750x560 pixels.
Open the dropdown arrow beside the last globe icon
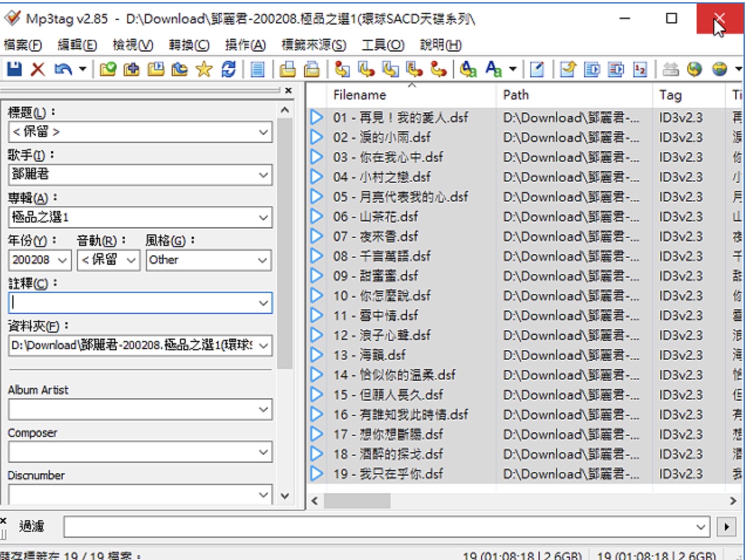coord(738,69)
